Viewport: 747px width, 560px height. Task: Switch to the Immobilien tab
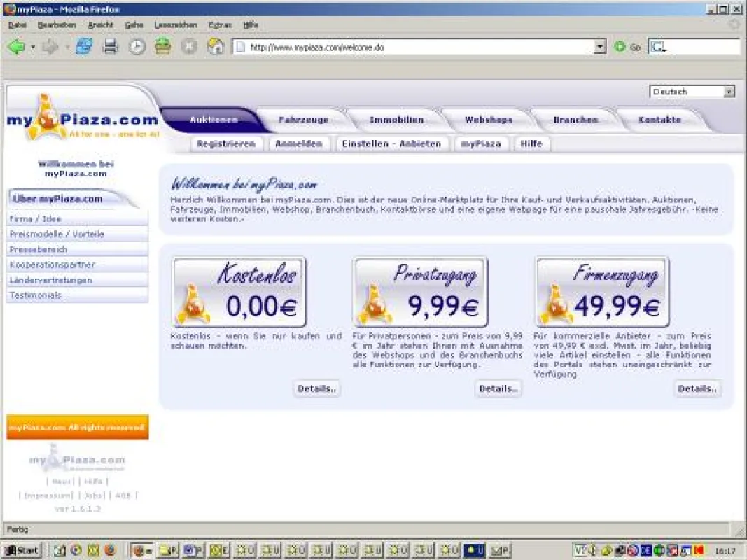396,120
